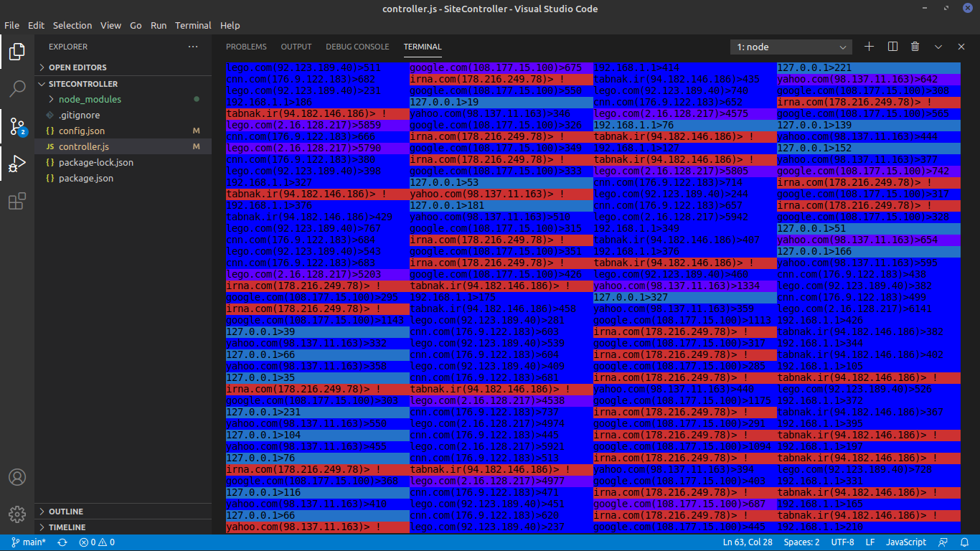This screenshot has width=980, height=551.
Task: Open Explorer's more actions ellipsis
Action: (x=193, y=47)
